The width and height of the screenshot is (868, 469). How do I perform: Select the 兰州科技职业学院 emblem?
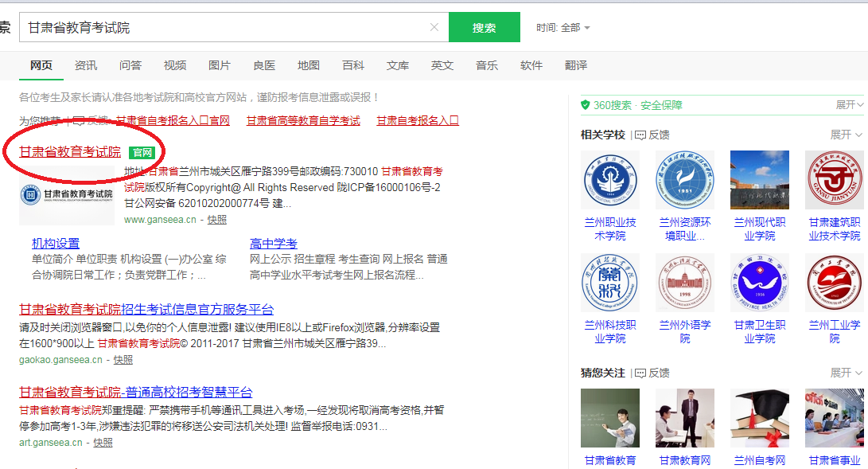click(610, 283)
